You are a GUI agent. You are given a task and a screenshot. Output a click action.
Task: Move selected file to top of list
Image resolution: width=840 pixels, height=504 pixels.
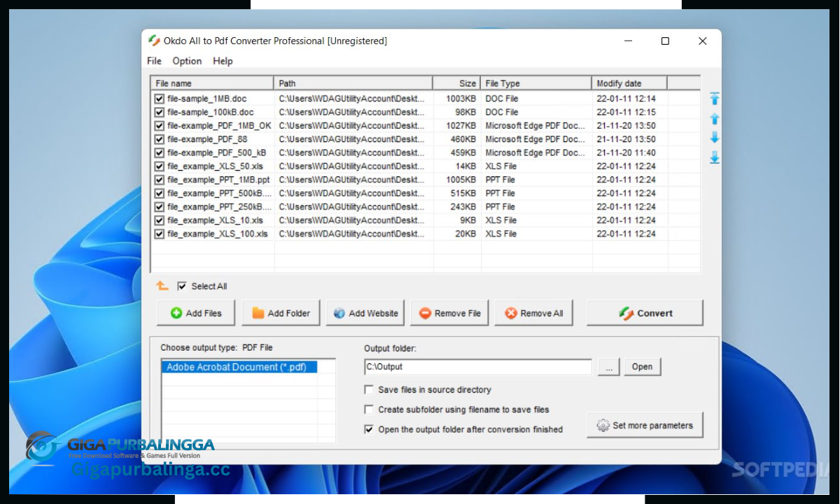coord(714,99)
